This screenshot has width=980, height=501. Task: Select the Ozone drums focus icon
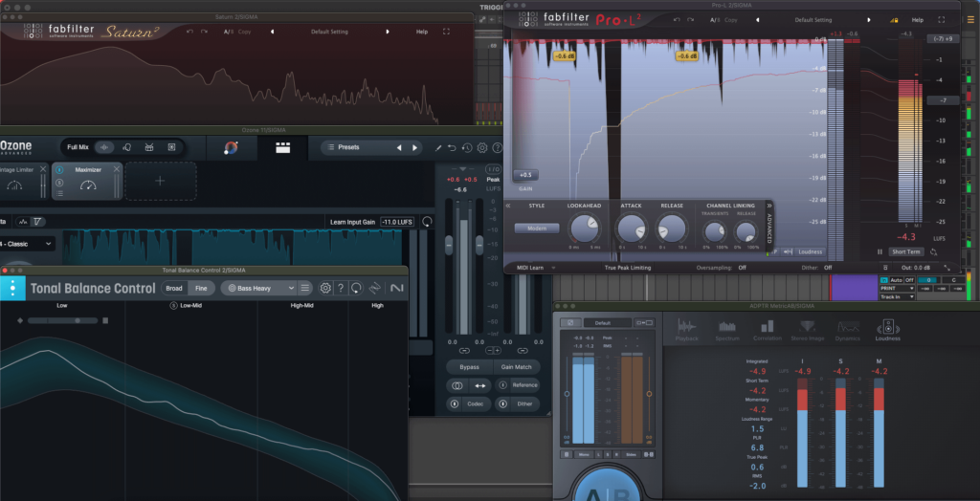pyautogui.click(x=149, y=147)
